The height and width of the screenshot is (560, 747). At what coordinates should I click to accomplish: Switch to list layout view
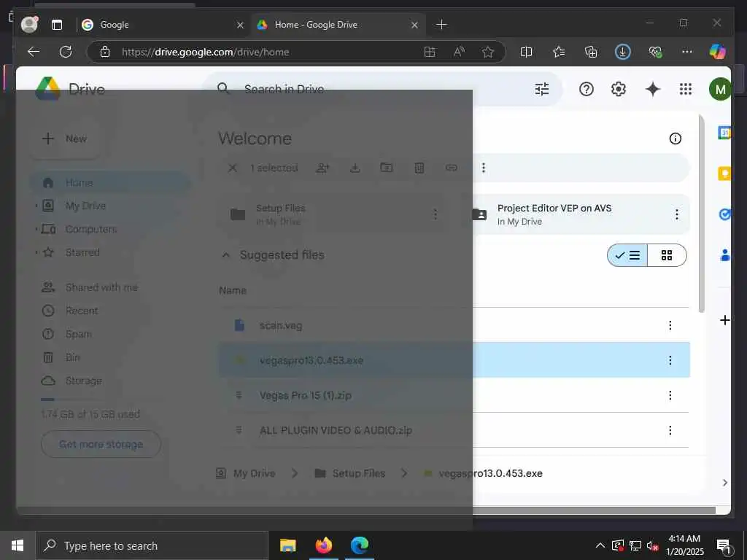[627, 255]
